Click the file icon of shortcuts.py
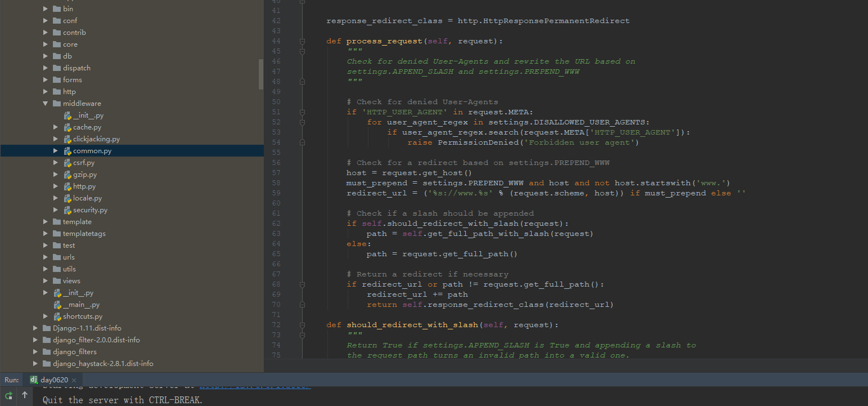This screenshot has width=868, height=406. pos(57,316)
